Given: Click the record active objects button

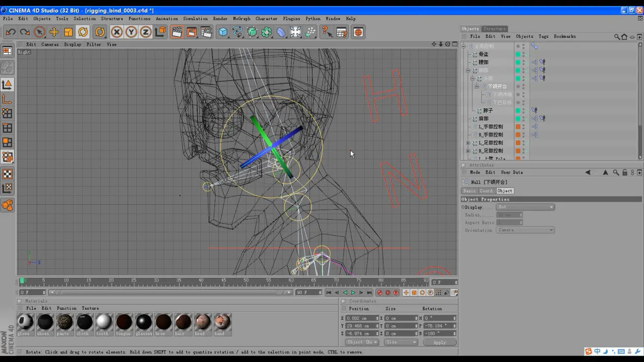Looking at the screenshot, I should [x=380, y=293].
